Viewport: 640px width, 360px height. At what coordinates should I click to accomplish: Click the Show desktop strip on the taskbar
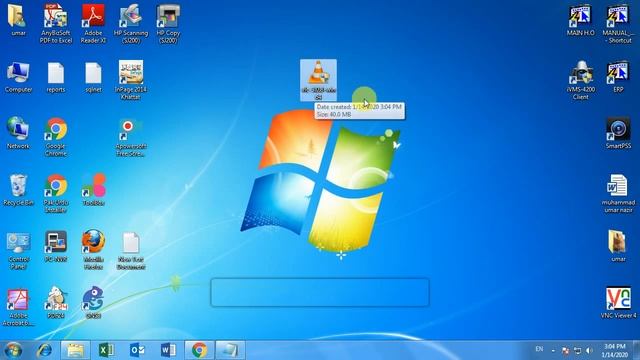(637, 350)
